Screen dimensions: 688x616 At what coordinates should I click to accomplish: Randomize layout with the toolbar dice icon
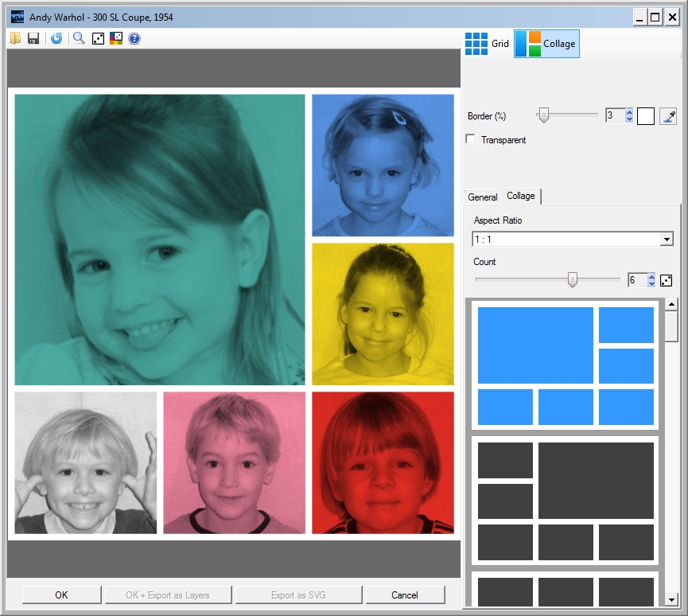coord(98,39)
